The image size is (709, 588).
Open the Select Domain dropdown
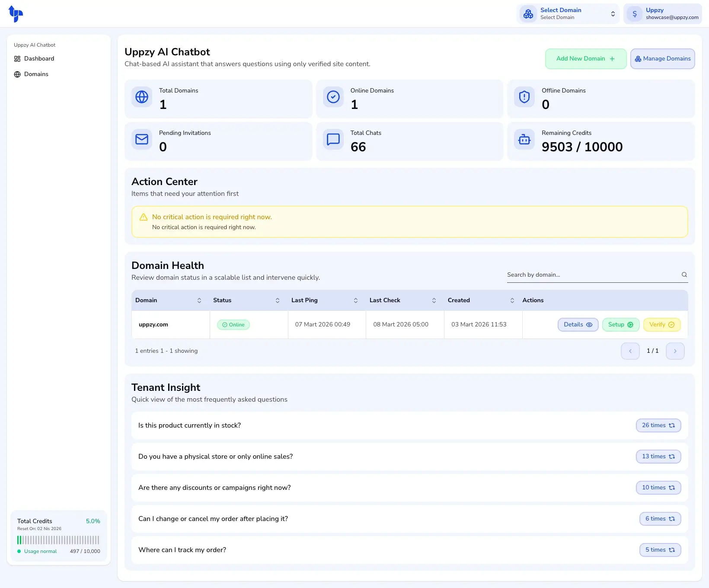(x=568, y=14)
